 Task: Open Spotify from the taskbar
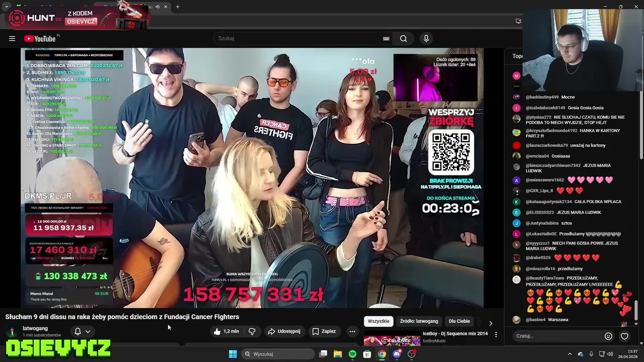click(352, 354)
